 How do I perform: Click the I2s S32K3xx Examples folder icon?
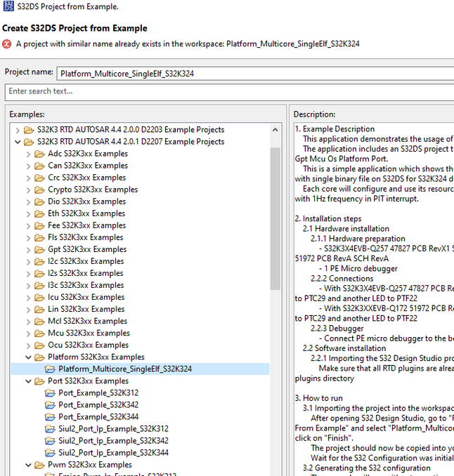[x=39, y=274]
